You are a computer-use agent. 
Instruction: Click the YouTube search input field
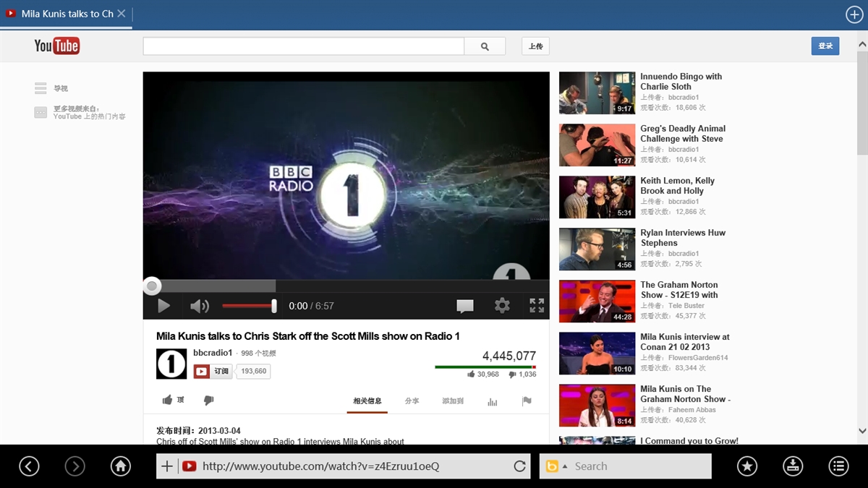[x=304, y=46]
